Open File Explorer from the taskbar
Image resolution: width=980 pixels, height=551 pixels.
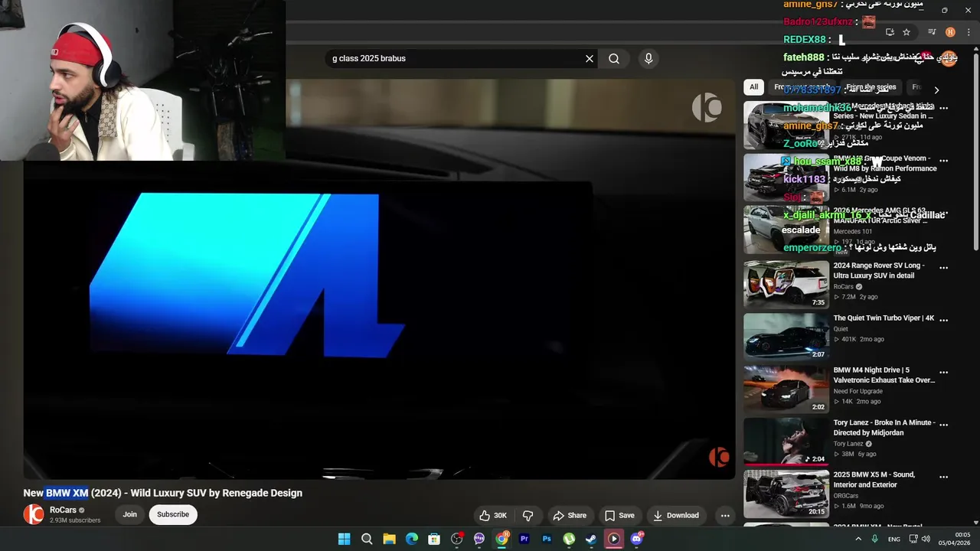pyautogui.click(x=389, y=539)
